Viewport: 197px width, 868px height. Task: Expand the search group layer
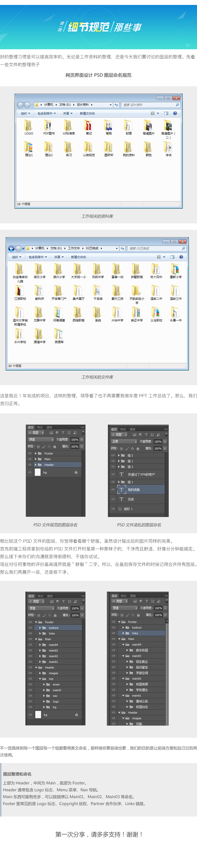pos(44,690)
